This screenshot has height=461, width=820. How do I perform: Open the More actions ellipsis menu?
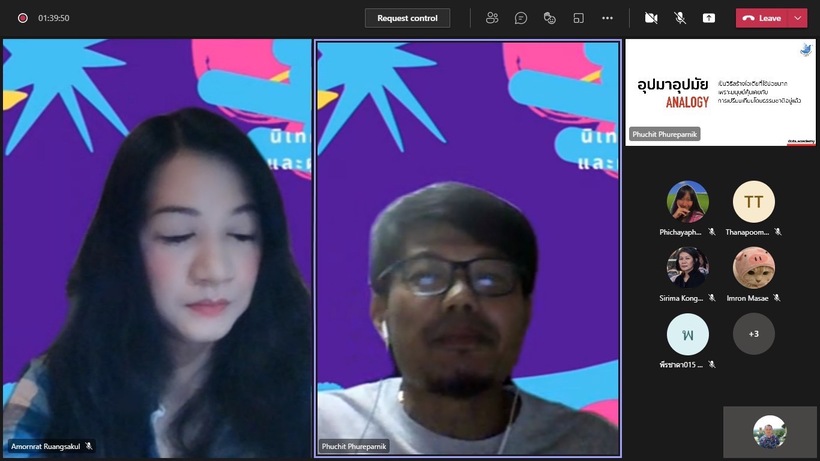[x=607, y=18]
